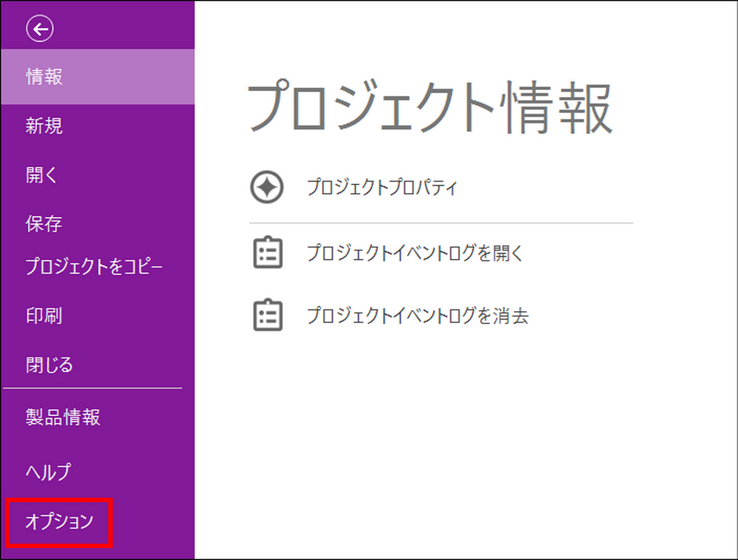This screenshot has width=738, height=560.
Task: Open ヘルプ from the sidebar
Action: point(48,471)
